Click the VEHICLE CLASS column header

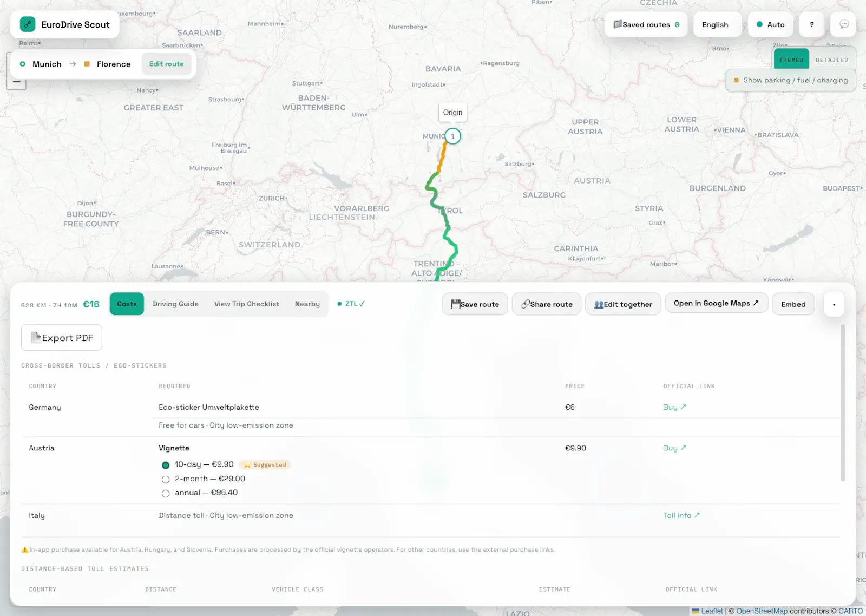297,589
